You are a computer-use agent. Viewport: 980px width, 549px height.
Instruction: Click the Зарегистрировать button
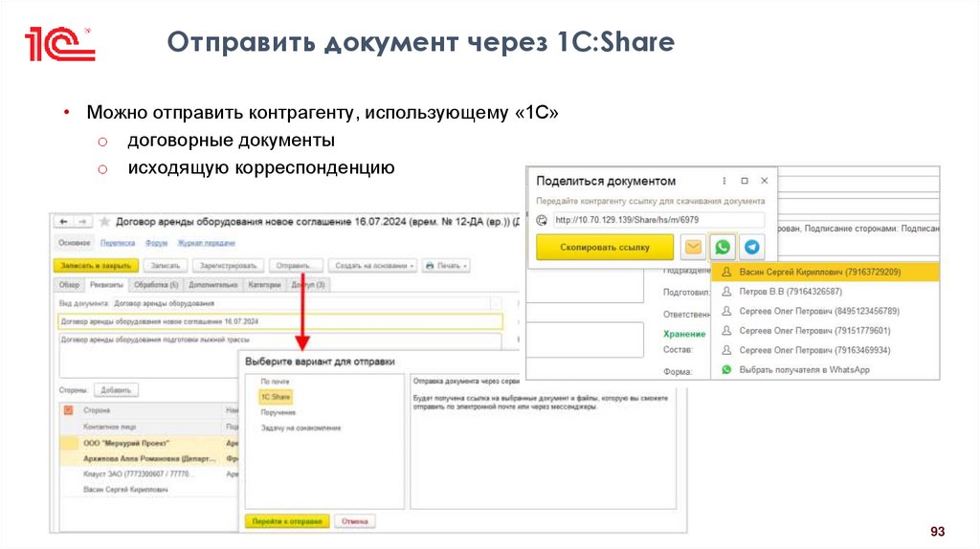pyautogui.click(x=228, y=266)
